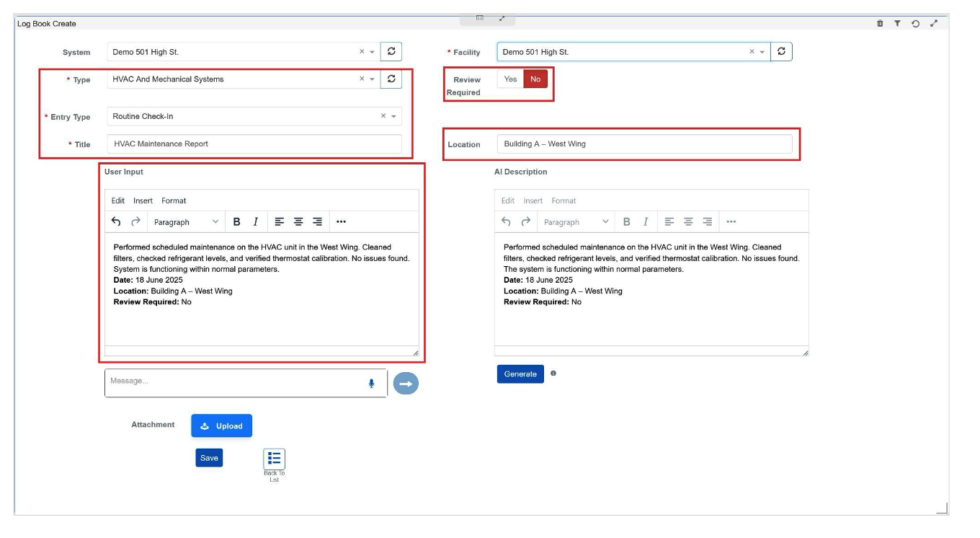Expand the Facility dropdown arrow

click(762, 52)
